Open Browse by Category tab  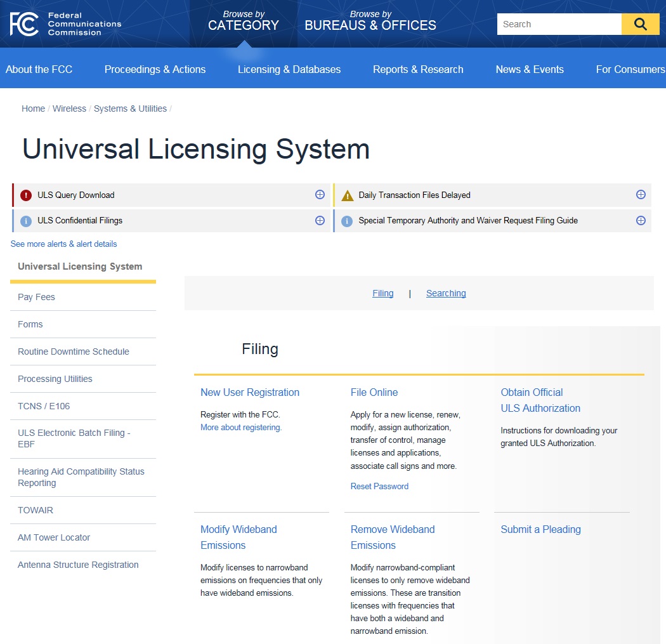[244, 21]
